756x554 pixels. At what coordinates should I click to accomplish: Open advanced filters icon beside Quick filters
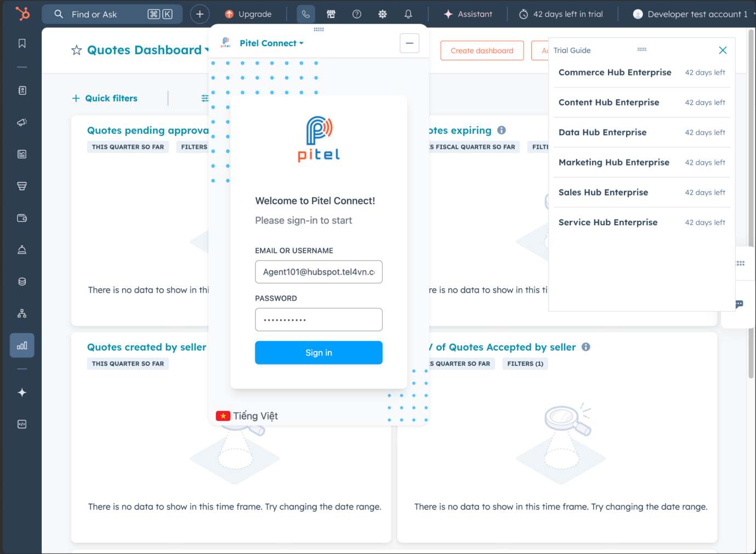205,98
